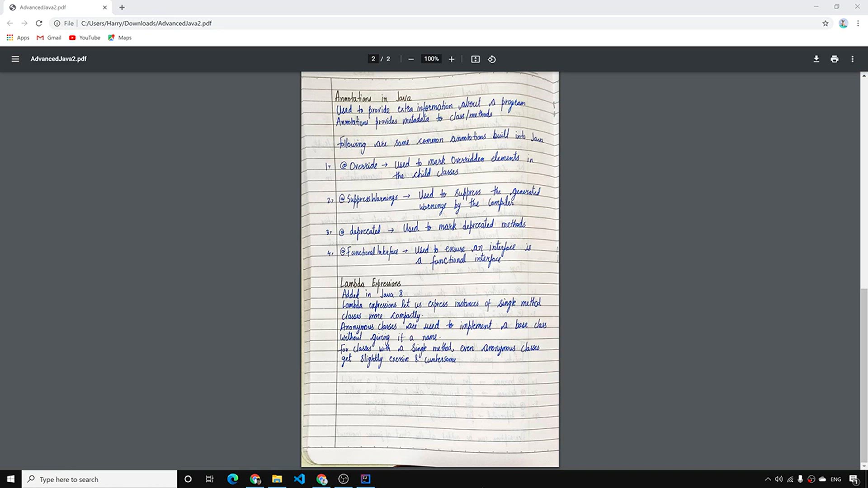Edit the current page number field
Screen dimensions: 868x488
coord(373,59)
